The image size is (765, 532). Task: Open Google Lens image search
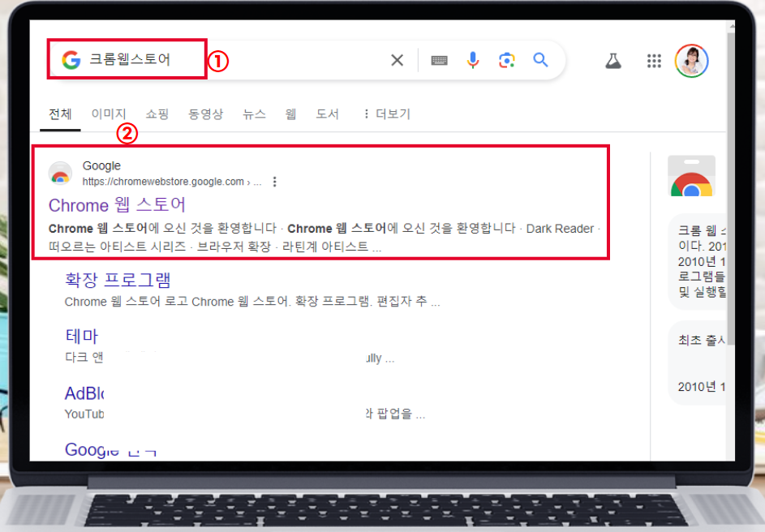click(507, 60)
